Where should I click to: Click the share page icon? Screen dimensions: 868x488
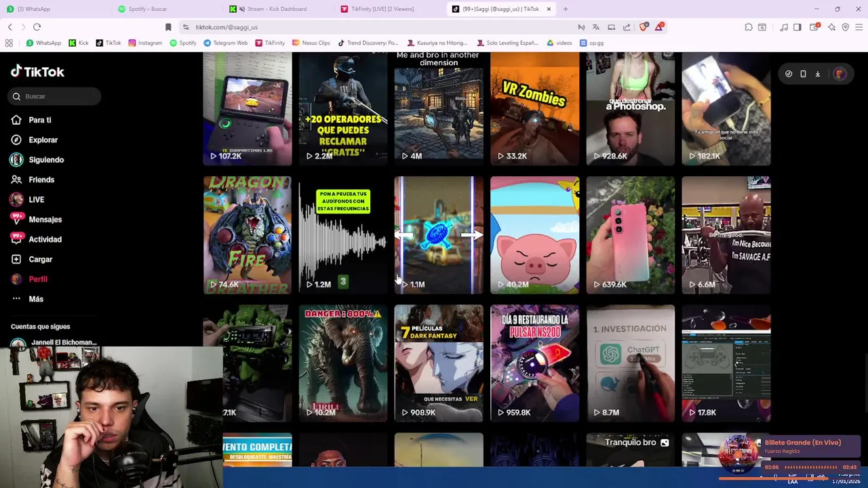click(627, 27)
